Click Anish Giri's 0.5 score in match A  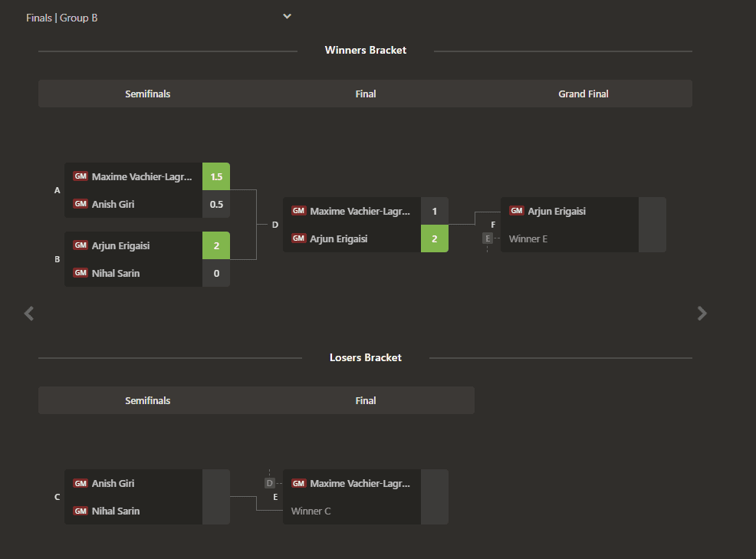click(216, 204)
